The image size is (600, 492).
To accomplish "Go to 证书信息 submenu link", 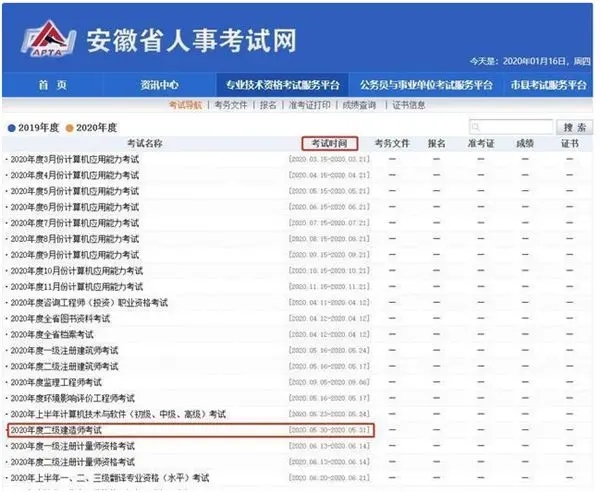I will point(408,105).
